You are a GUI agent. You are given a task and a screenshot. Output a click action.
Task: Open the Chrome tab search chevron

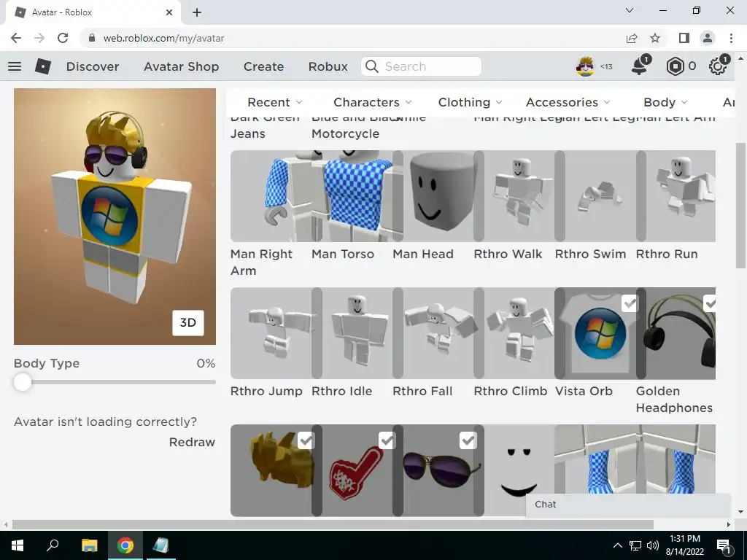(x=630, y=10)
